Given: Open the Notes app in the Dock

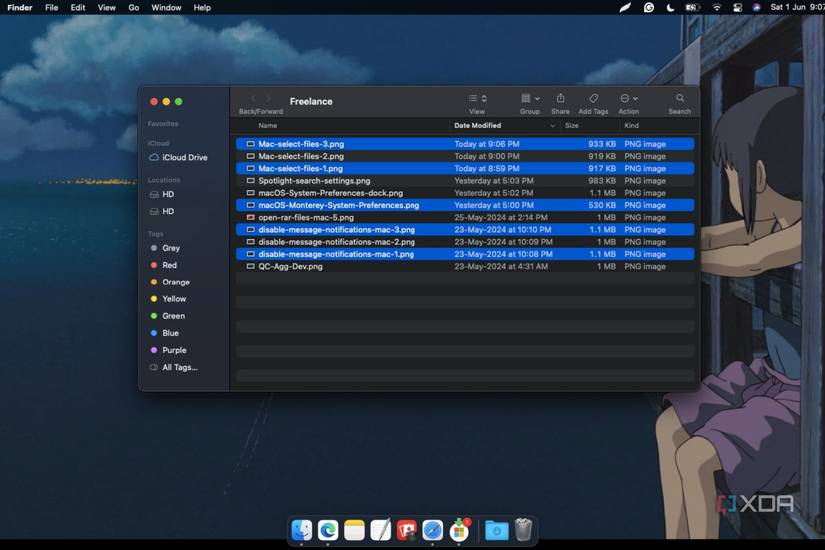Looking at the screenshot, I should click(354, 530).
